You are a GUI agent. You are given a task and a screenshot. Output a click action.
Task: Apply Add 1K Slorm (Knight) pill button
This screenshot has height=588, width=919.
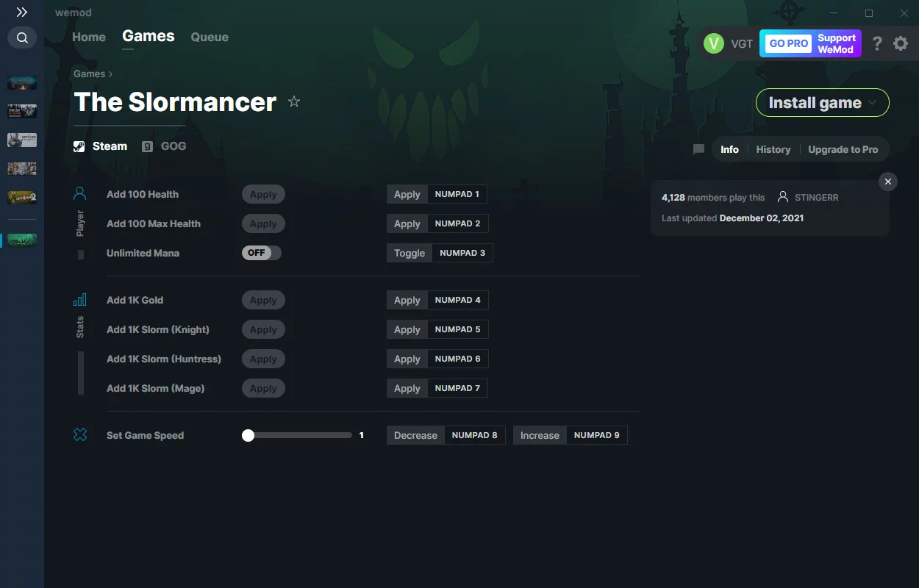[263, 329]
